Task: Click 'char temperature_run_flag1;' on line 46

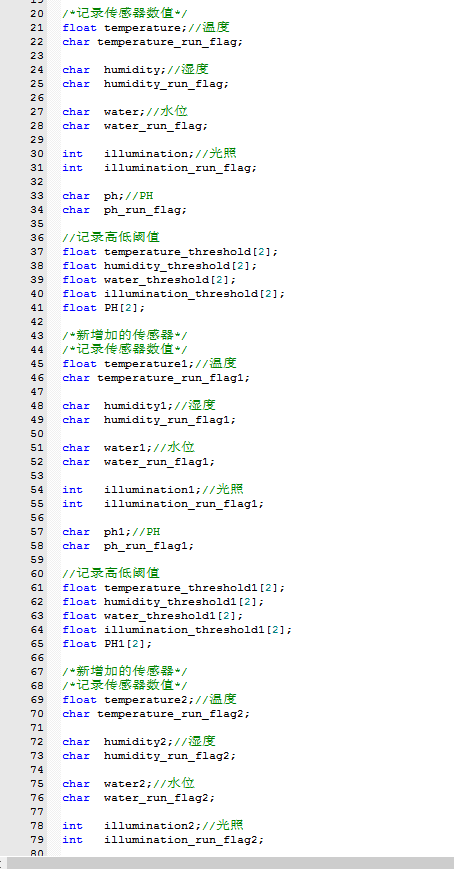Action: (156, 378)
